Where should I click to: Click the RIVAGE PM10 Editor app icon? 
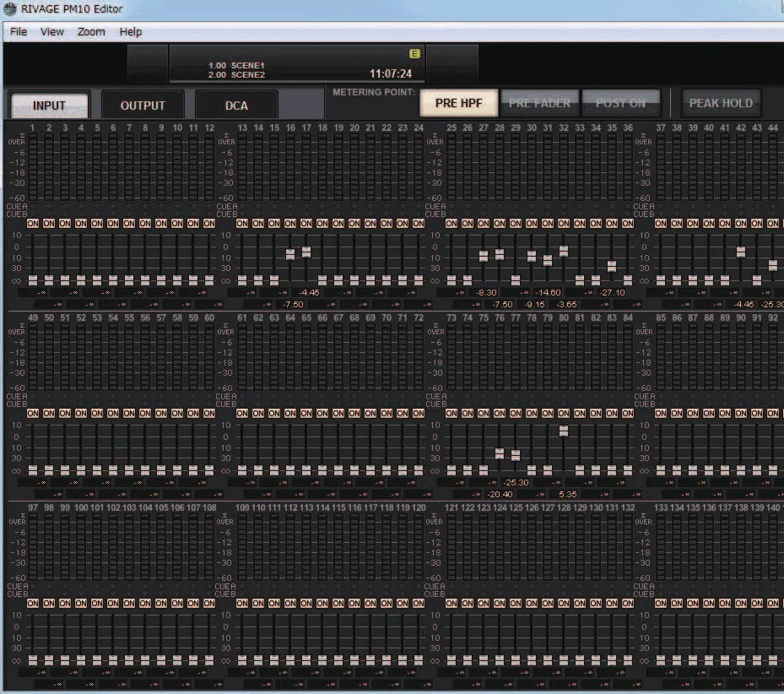(9, 8)
